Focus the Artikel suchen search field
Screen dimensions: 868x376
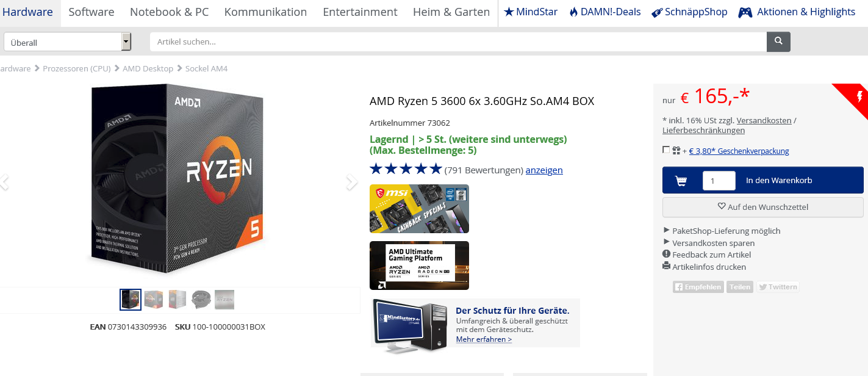point(458,42)
